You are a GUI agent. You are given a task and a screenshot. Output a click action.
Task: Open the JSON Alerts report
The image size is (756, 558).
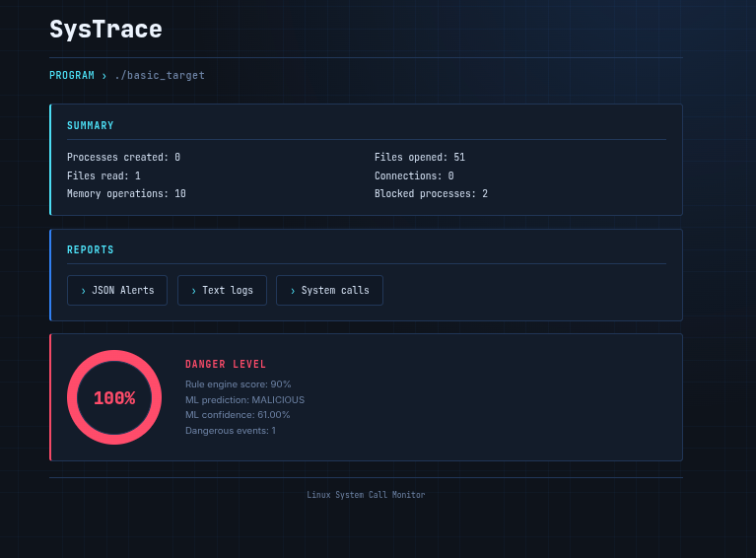pyautogui.click(x=117, y=290)
